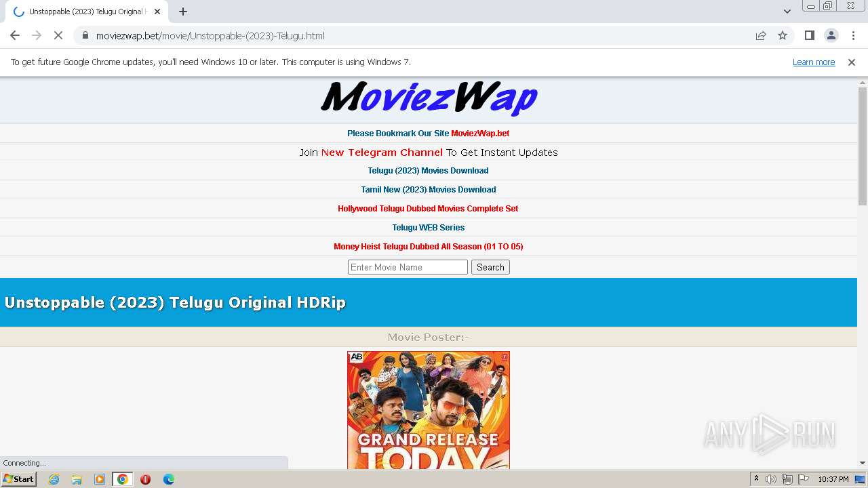Open the volume speaker tray icon

point(771,479)
